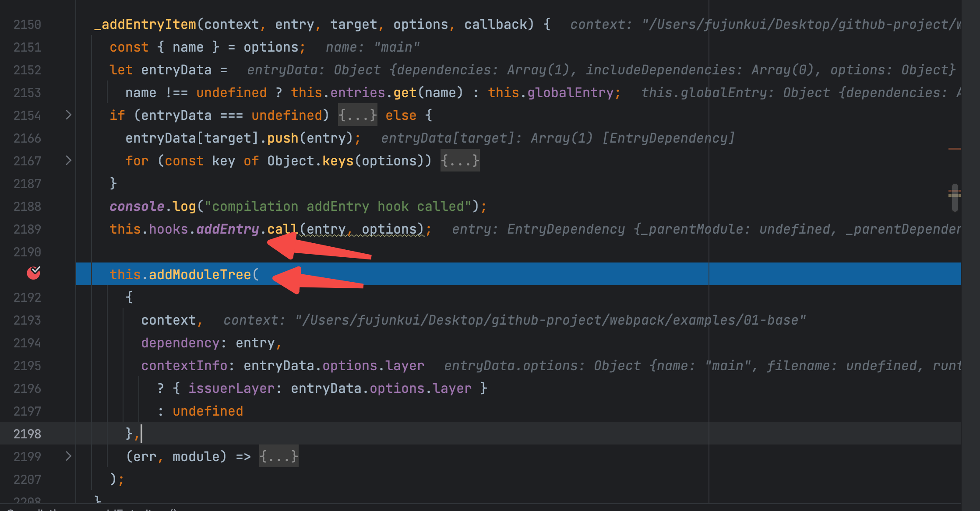Expand folded for loop at line 2167
The height and width of the screenshot is (511, 980).
[68, 161]
